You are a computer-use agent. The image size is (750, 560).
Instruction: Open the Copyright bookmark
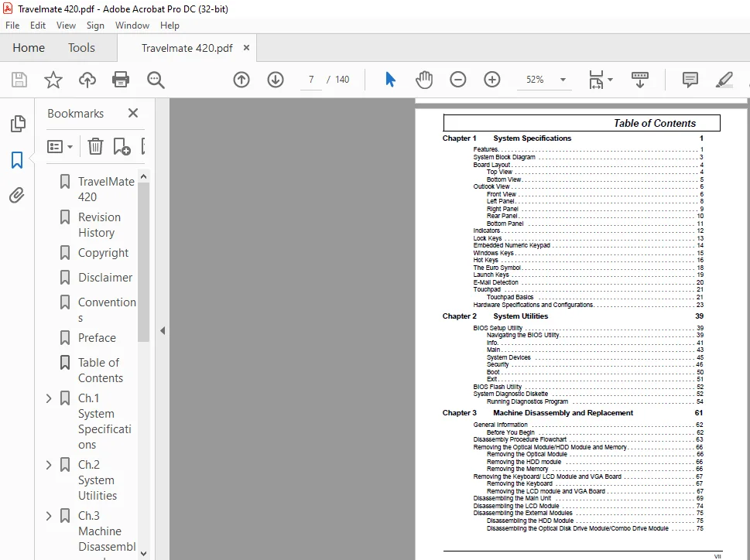click(103, 253)
